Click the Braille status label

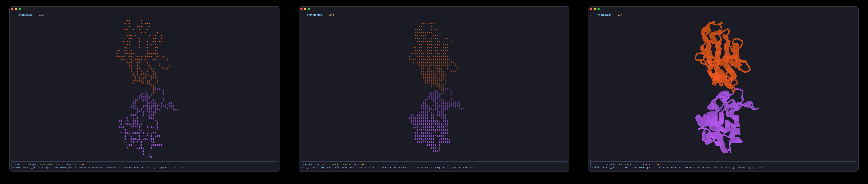[71, 165]
